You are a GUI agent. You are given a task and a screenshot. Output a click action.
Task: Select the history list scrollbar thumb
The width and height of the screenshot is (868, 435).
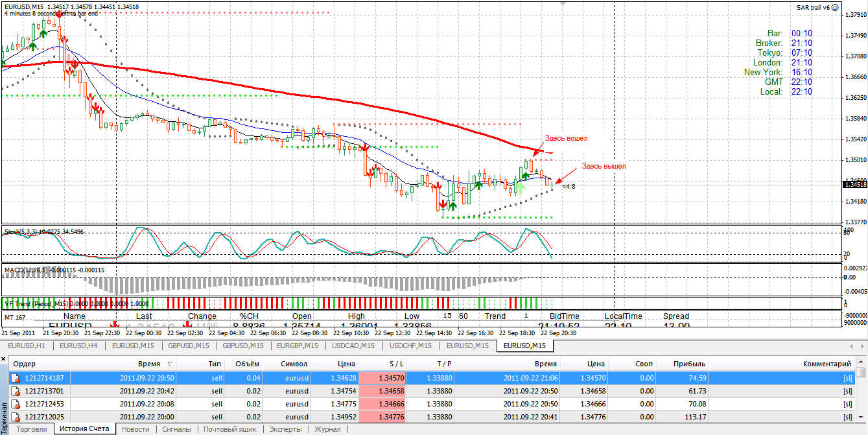861,373
